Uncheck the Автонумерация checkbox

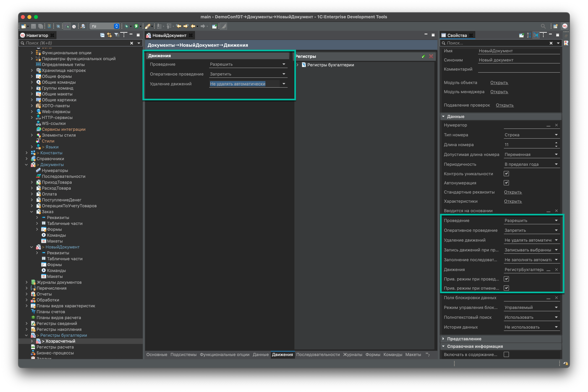click(506, 183)
